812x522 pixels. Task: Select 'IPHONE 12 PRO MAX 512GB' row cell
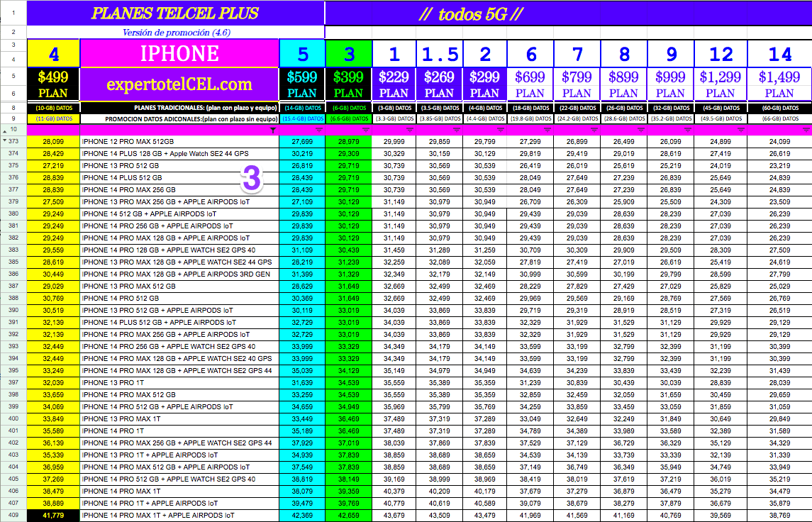(x=179, y=141)
